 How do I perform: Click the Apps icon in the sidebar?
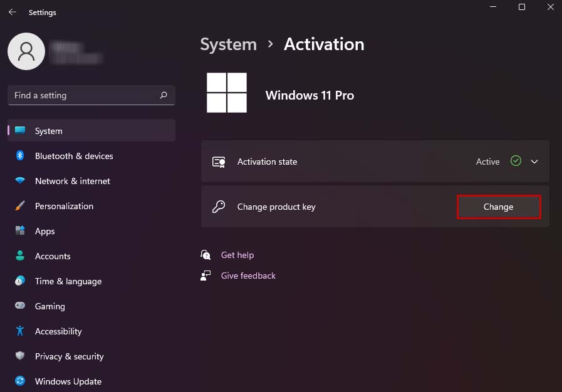point(19,231)
